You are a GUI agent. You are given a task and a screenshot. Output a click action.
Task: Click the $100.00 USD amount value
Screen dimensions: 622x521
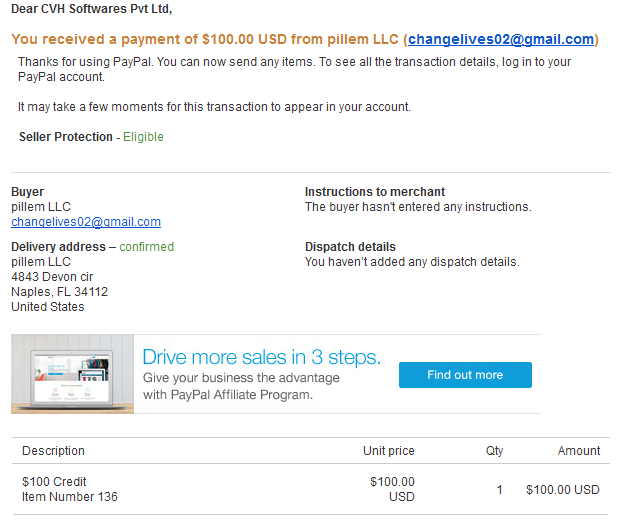(x=563, y=490)
